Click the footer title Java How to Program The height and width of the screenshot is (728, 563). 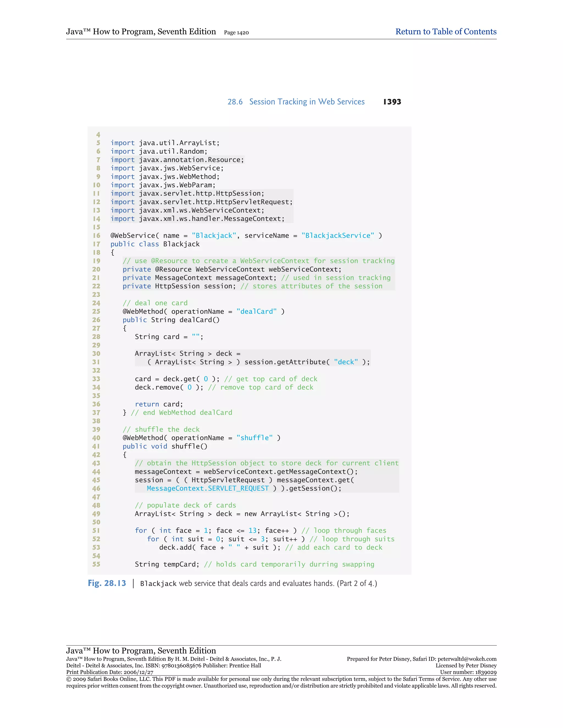[141, 650]
